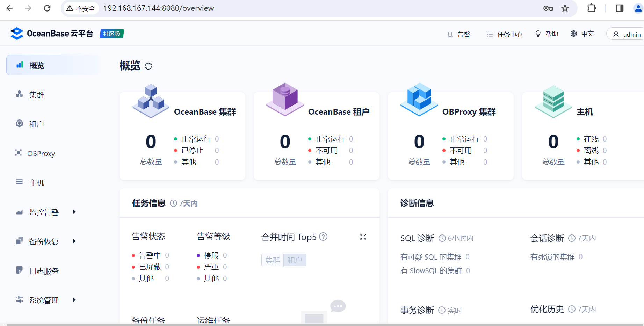Click the alarm bell icon in header
Image resolution: width=644 pixels, height=326 pixels.
[x=450, y=34]
